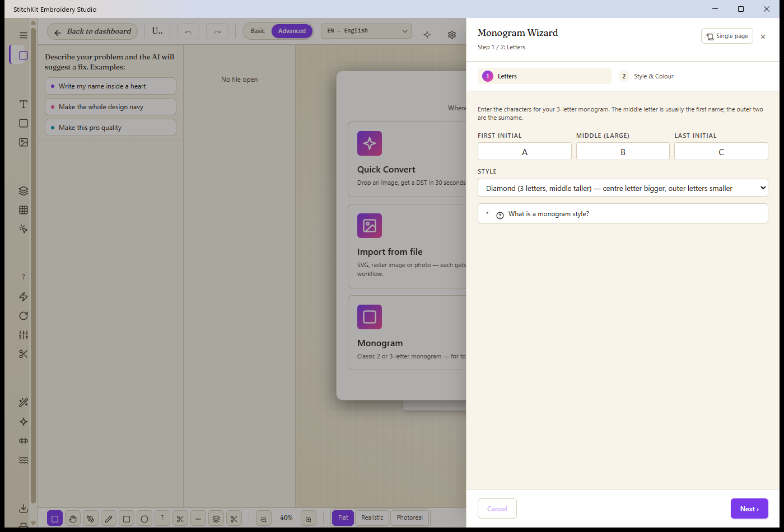Switch preview to Realistic view

point(372,518)
